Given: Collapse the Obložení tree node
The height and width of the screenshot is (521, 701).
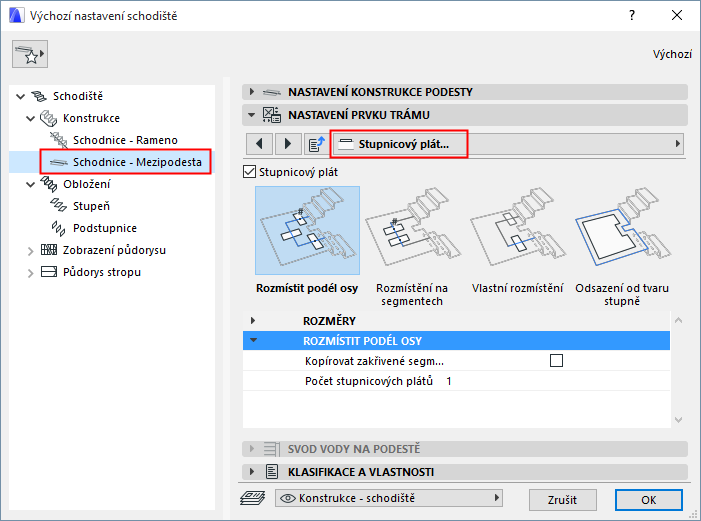Looking at the screenshot, I should (30, 184).
